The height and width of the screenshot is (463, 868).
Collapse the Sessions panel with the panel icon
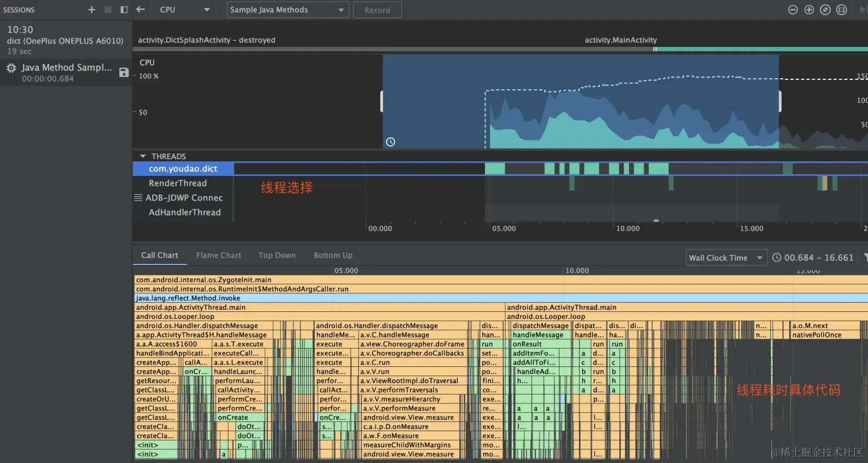tap(124, 10)
